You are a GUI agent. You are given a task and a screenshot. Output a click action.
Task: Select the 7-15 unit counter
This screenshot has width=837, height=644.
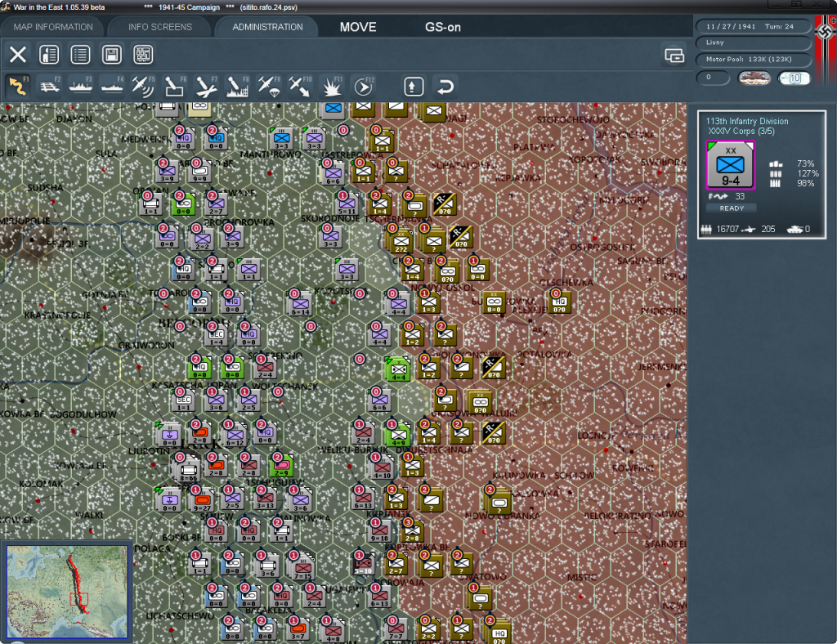[302, 566]
